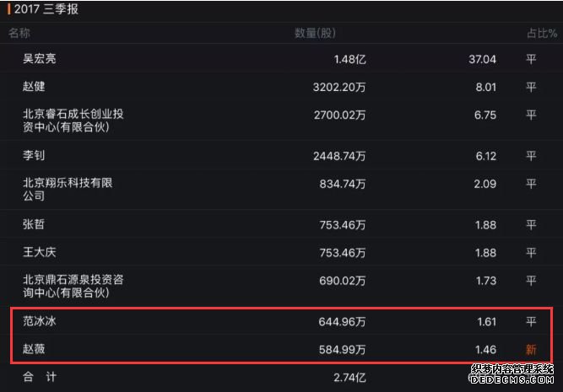Click the 平 status in 范冰冰 row
Viewport: 563px width, 392px height.
[531, 321]
